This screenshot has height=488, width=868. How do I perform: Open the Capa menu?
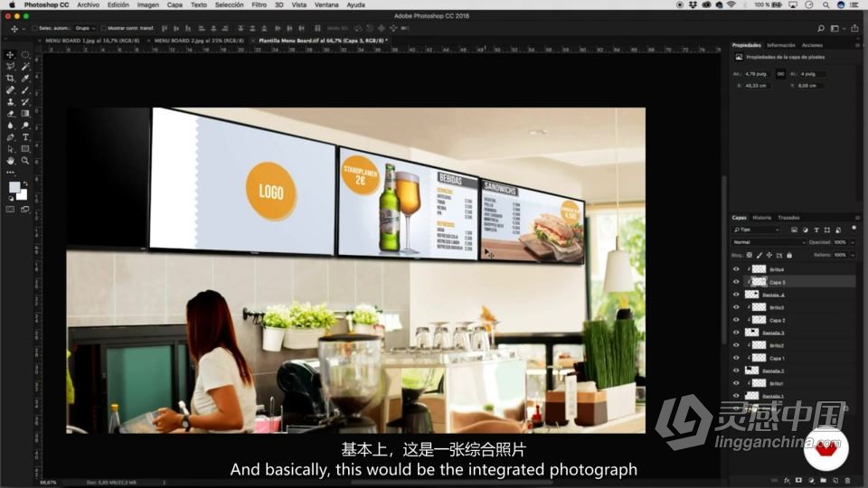(x=175, y=5)
